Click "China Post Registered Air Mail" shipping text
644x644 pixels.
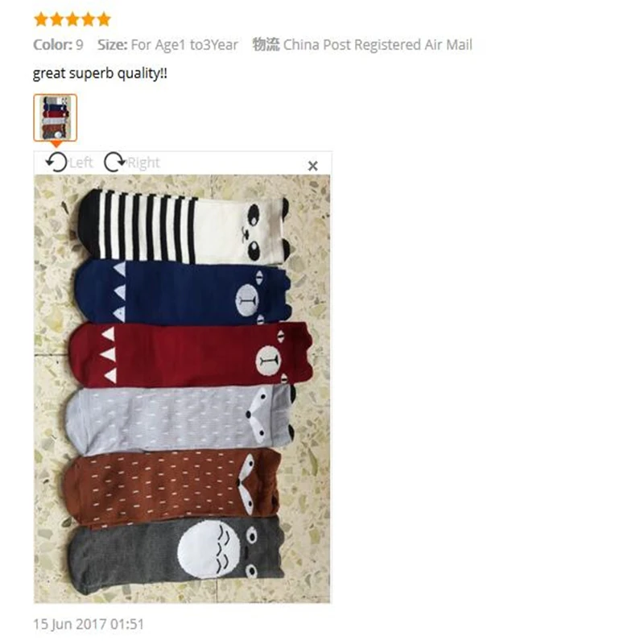(378, 45)
